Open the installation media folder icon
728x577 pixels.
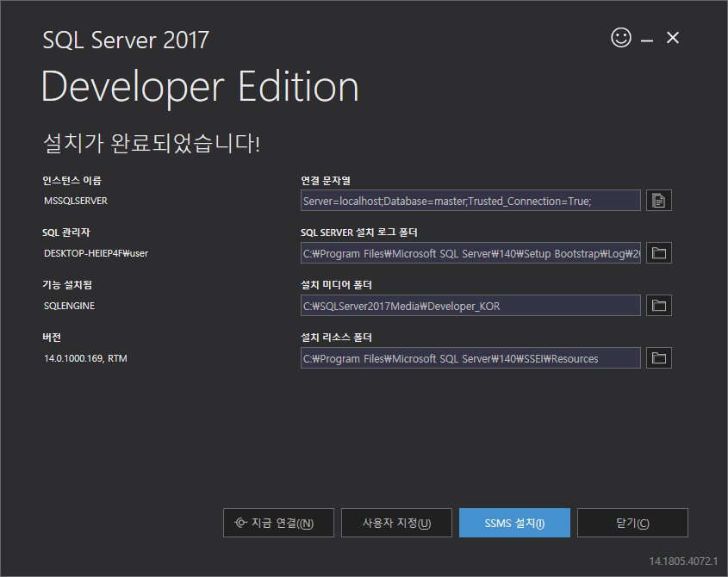click(x=659, y=306)
